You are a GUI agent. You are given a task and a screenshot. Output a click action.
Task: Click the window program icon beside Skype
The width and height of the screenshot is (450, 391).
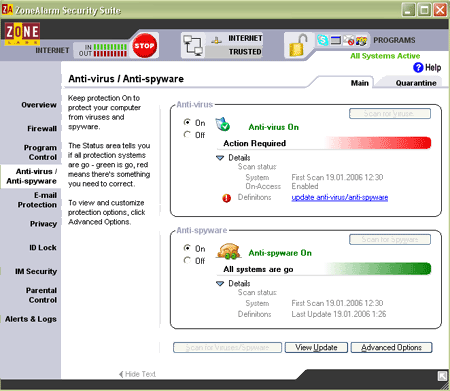coord(335,40)
